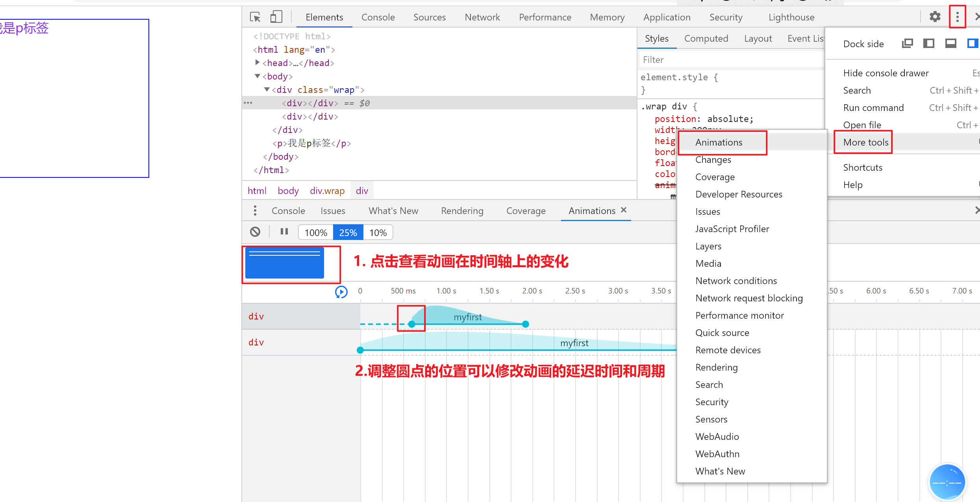Dock DevTools to the left side

(929, 44)
